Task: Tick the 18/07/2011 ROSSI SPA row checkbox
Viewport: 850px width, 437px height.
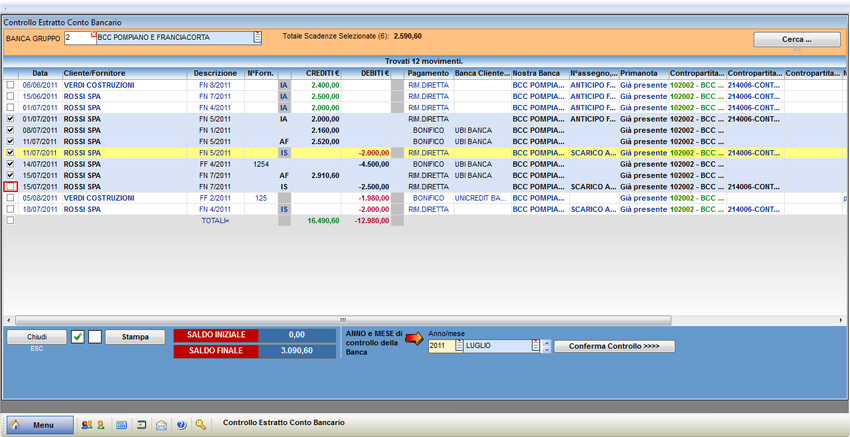Action: click(11, 210)
